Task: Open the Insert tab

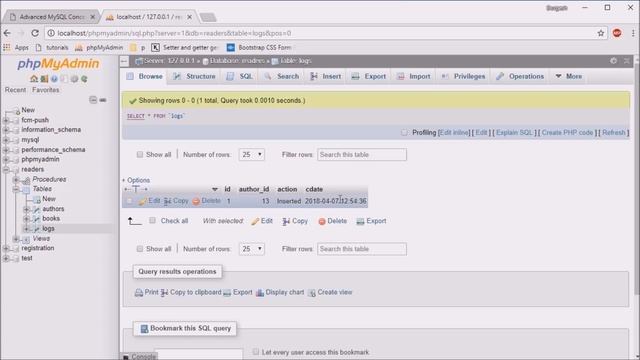Action: coord(326,76)
